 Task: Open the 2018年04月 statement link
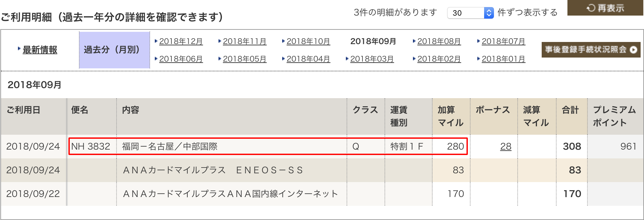[x=308, y=59]
